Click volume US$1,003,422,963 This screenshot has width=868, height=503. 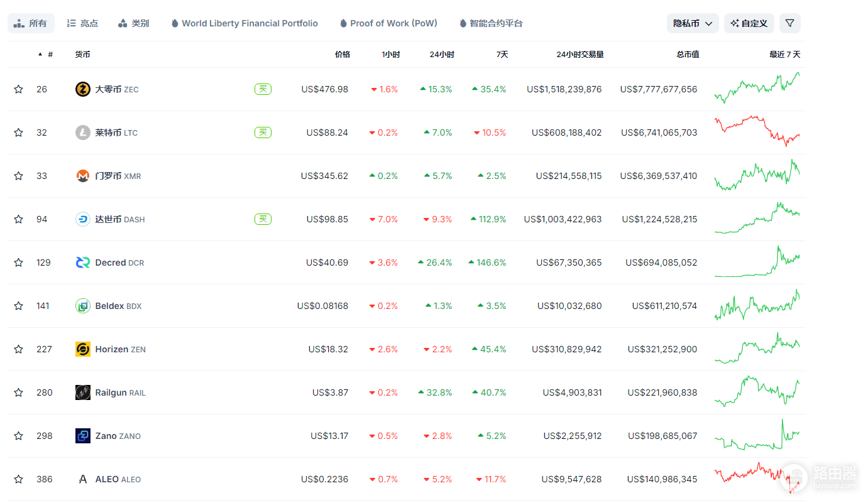(563, 219)
